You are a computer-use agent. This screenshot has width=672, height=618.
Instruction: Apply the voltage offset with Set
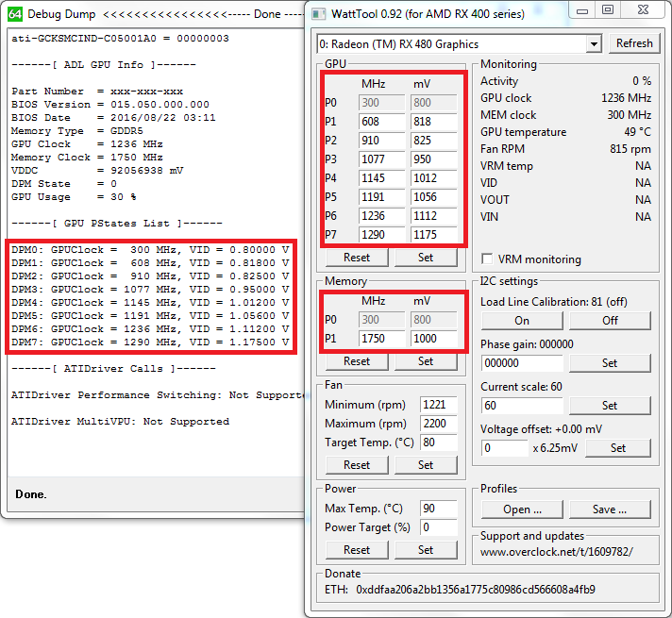(x=617, y=448)
